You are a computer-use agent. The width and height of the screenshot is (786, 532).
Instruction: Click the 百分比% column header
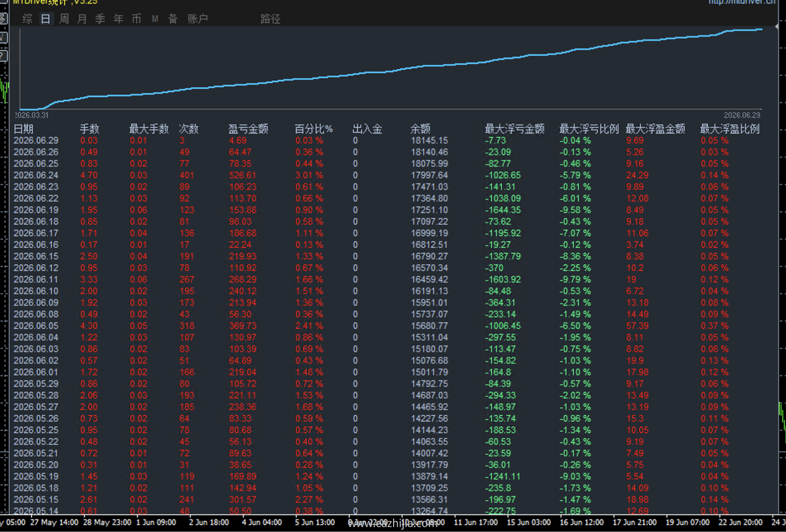(x=314, y=129)
